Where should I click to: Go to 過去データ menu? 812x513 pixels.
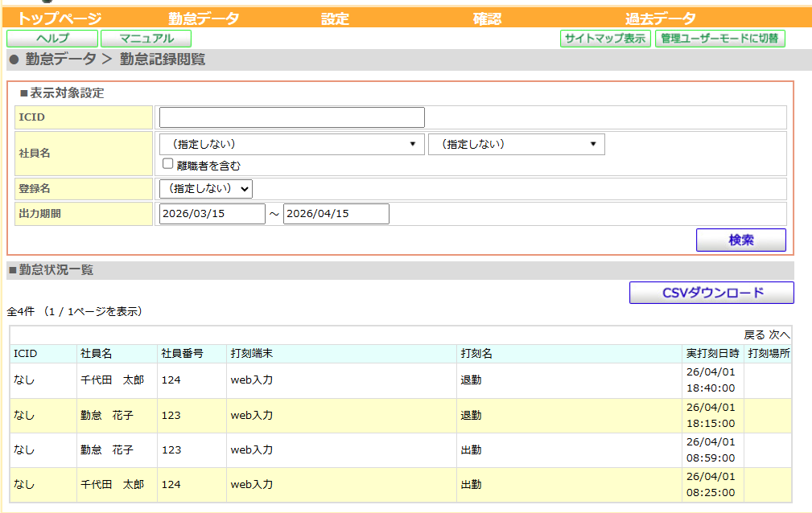pos(660,19)
